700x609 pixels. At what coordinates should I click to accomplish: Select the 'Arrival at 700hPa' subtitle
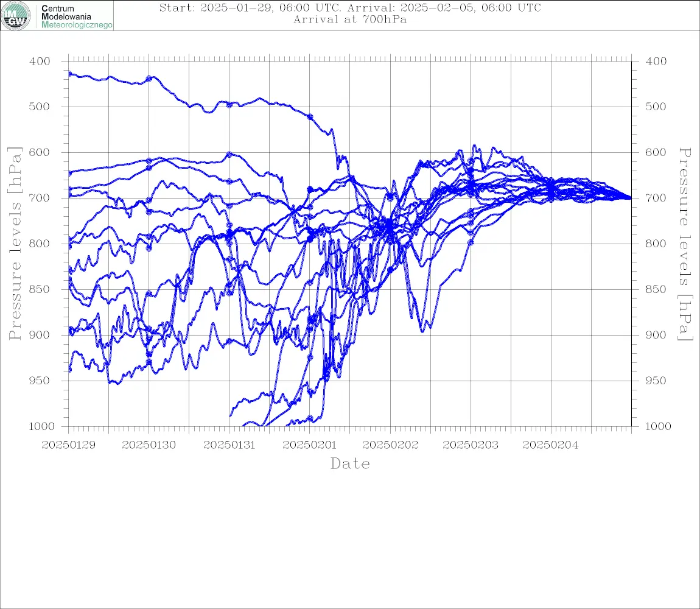coord(350,19)
